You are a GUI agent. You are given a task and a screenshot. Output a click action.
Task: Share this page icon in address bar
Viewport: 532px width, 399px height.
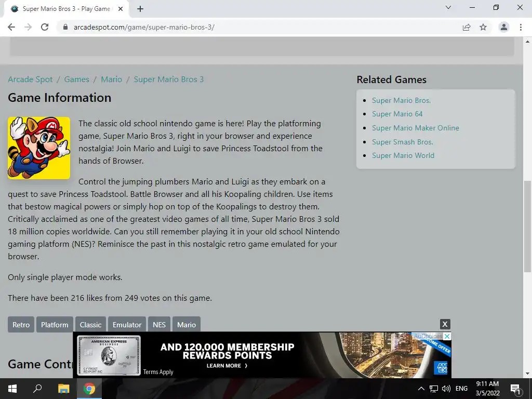point(467,27)
